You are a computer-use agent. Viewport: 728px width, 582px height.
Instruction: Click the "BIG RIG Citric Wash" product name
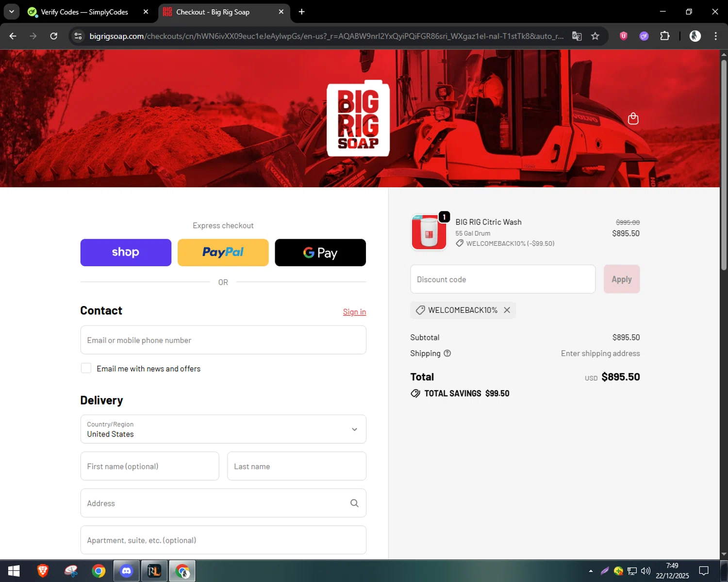pyautogui.click(x=488, y=222)
